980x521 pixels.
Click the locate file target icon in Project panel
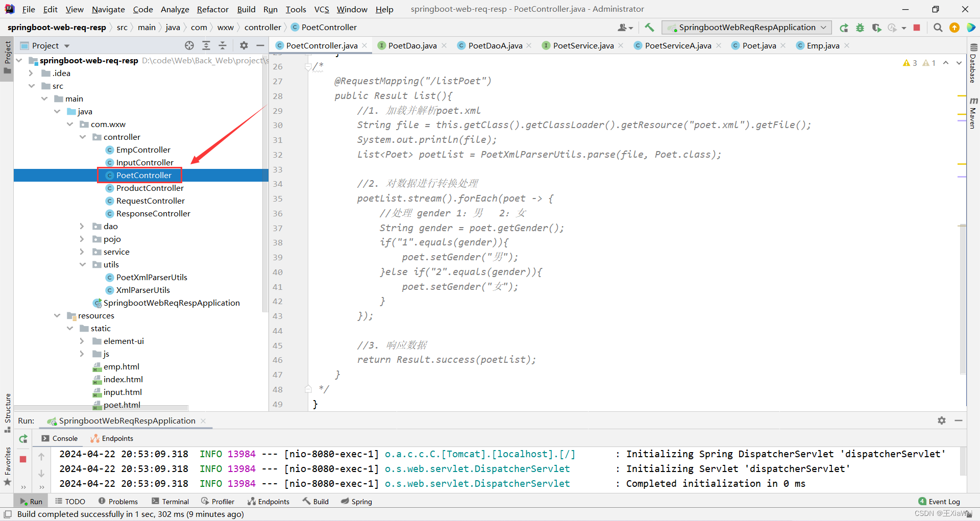(189, 45)
